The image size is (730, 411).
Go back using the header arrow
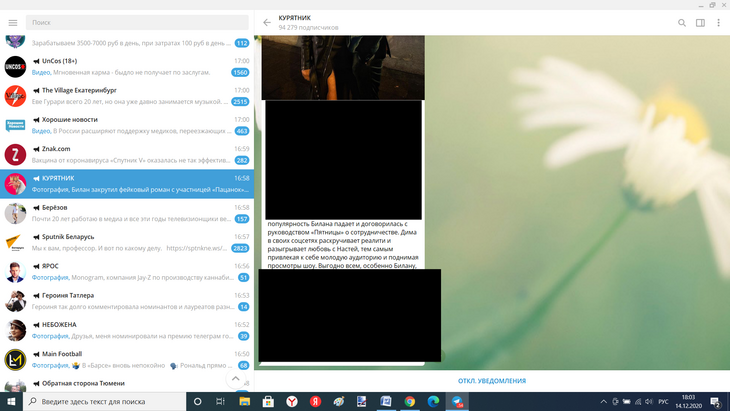coord(267,22)
